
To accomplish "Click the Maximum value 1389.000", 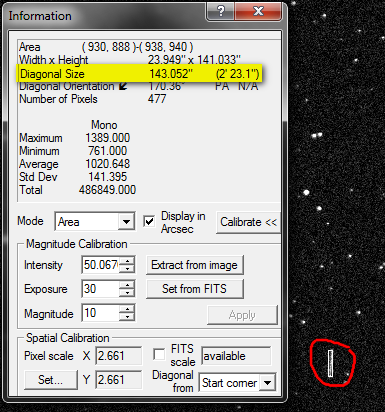I will (x=108, y=138).
